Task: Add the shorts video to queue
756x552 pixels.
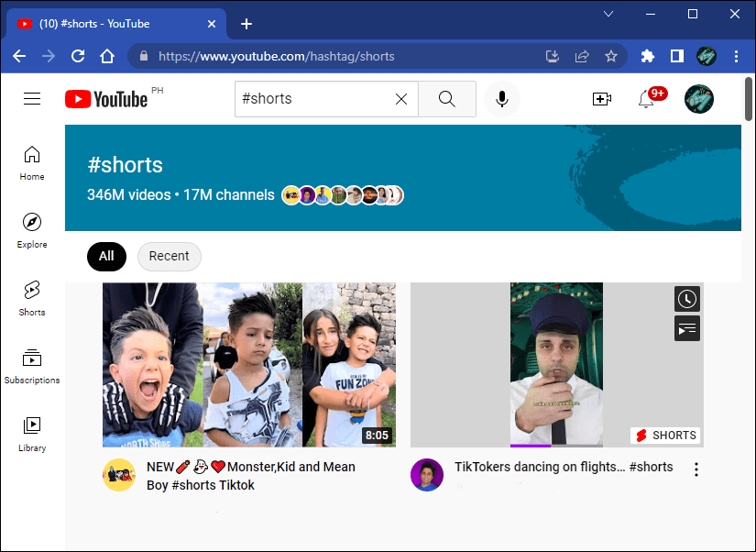Action: pyautogui.click(x=686, y=327)
